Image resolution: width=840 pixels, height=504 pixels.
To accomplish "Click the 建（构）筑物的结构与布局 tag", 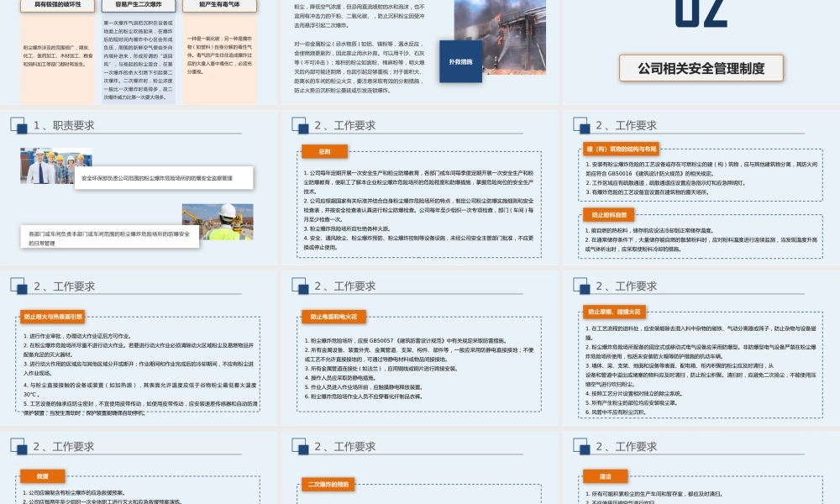I will (621, 149).
